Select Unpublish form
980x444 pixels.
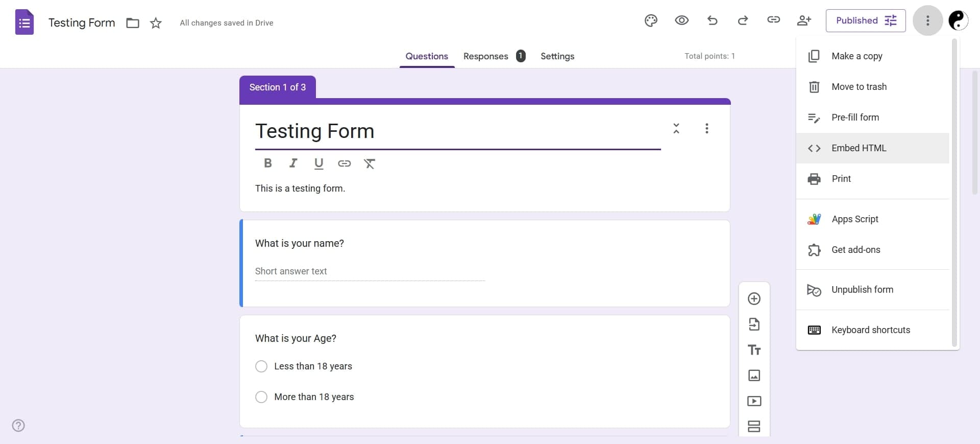pyautogui.click(x=872, y=290)
